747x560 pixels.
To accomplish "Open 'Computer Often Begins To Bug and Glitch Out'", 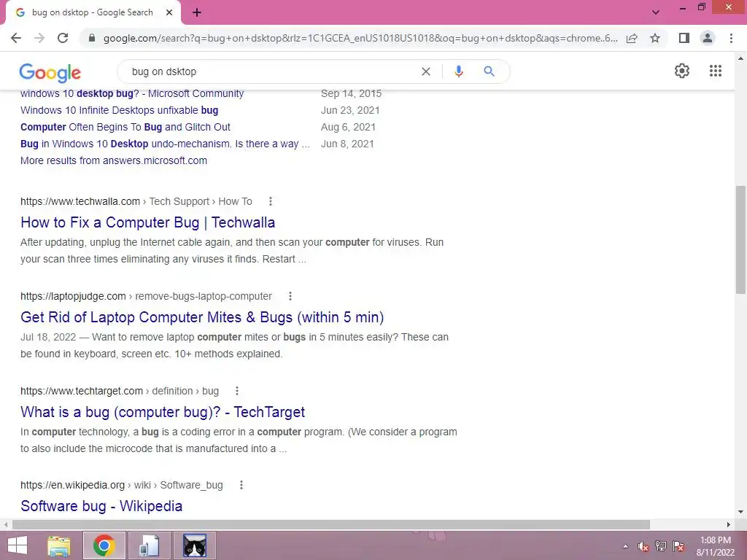I will [x=125, y=127].
